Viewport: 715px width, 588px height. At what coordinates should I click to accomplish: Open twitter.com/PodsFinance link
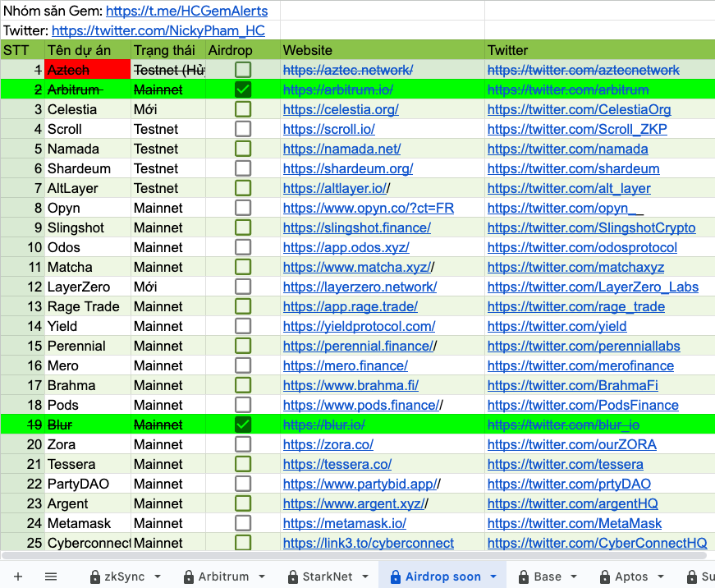(583, 405)
